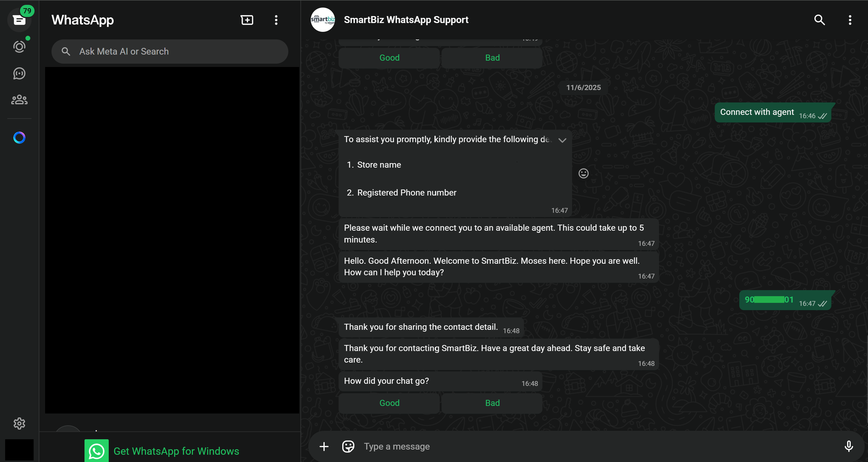Start a new chat
The image size is (868, 462).
pyautogui.click(x=247, y=20)
